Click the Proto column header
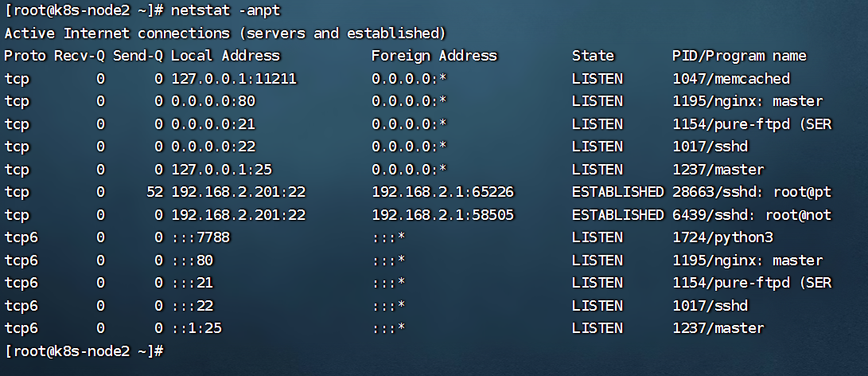Screen dimensions: 868x376 25,56
